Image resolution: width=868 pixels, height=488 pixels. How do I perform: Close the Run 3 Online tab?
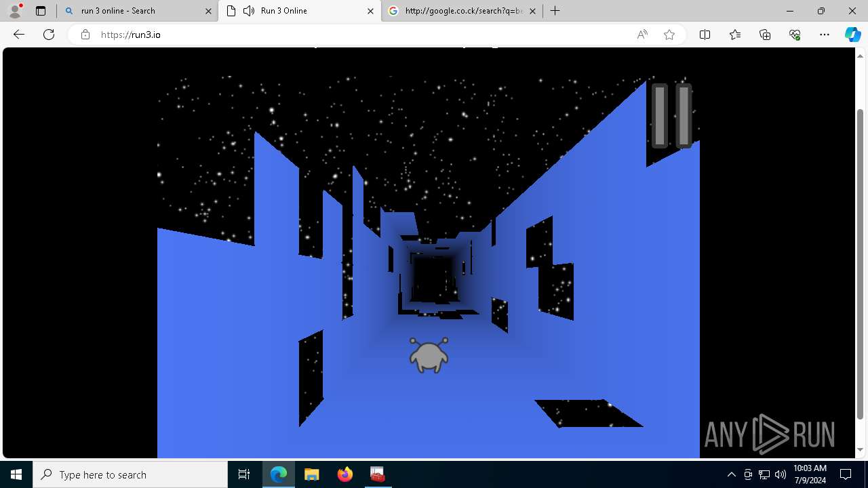coord(370,11)
